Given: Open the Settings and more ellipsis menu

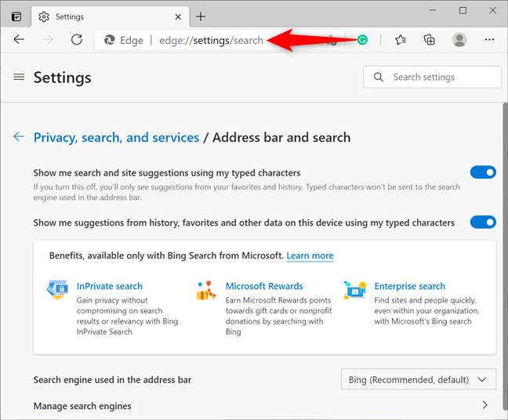Looking at the screenshot, I should pyautogui.click(x=490, y=40).
